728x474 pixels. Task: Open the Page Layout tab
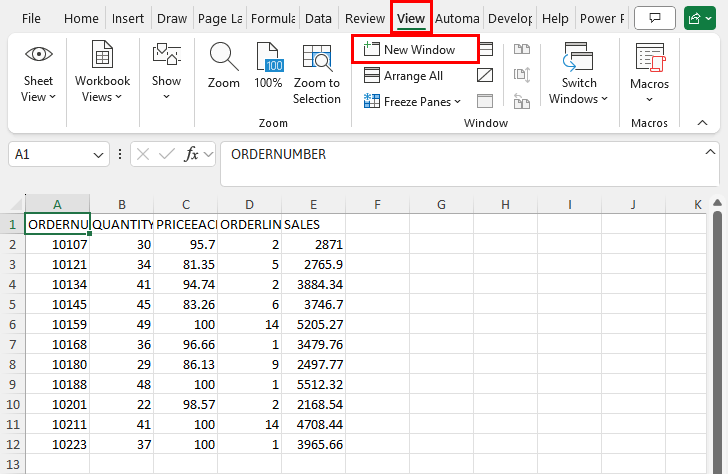coord(220,19)
